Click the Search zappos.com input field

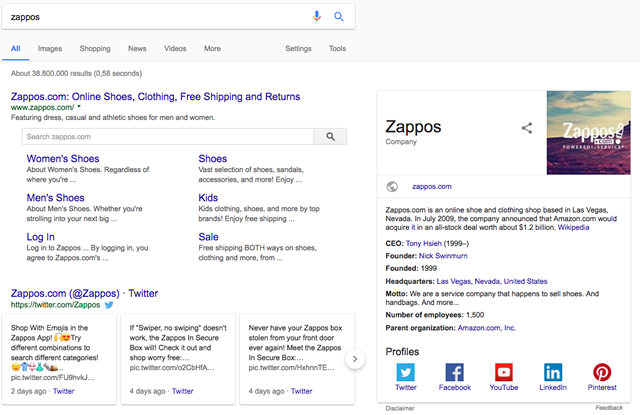tap(168, 137)
